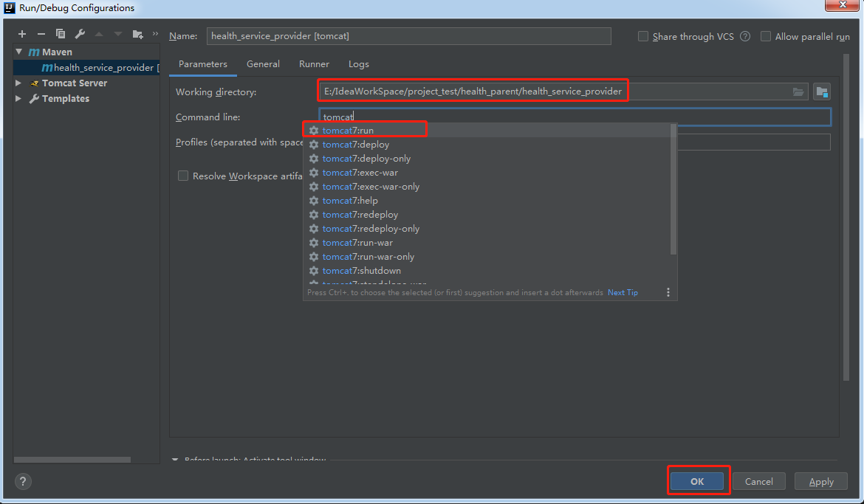Switch to the Runner tab
Image resolution: width=864 pixels, height=504 pixels.
pyautogui.click(x=314, y=64)
